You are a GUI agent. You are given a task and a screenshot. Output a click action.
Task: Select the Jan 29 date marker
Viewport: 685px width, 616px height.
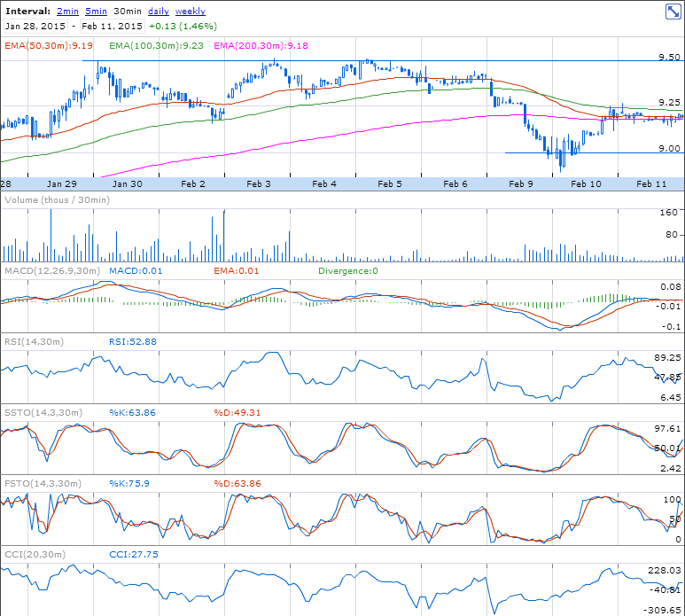pos(62,184)
